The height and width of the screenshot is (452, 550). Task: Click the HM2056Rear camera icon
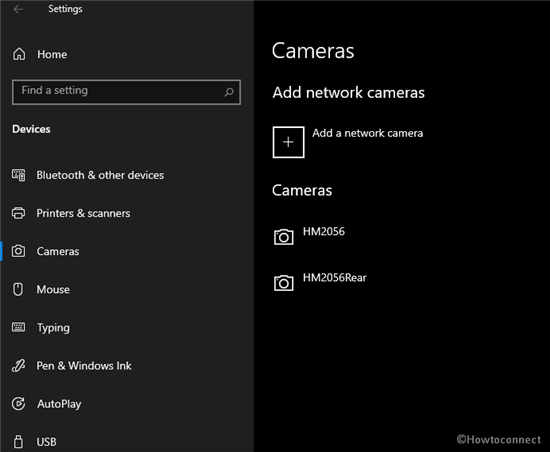click(283, 283)
